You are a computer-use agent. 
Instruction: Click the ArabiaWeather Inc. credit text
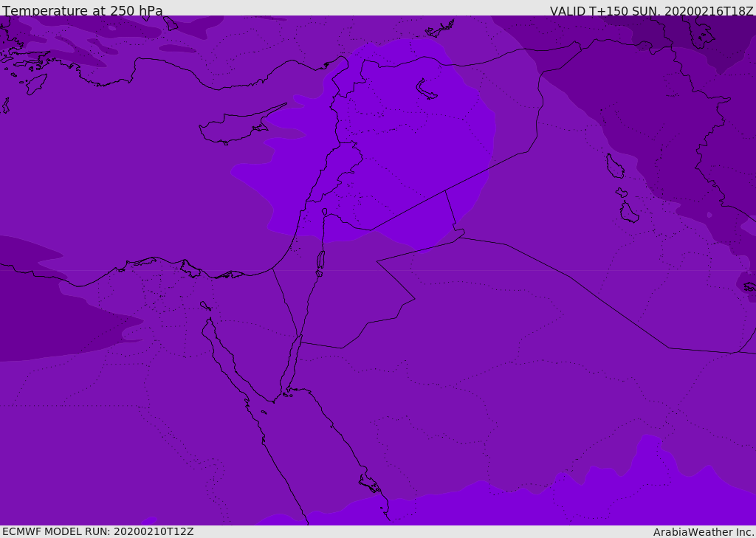[x=704, y=532]
